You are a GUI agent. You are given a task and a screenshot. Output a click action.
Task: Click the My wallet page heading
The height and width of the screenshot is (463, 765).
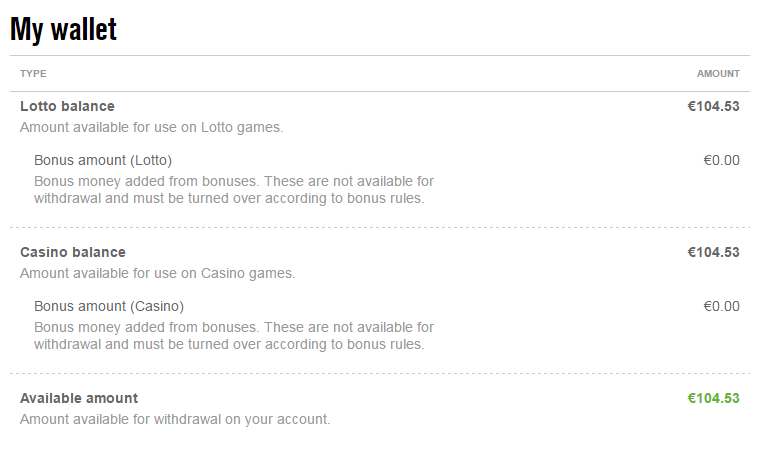coord(63,29)
